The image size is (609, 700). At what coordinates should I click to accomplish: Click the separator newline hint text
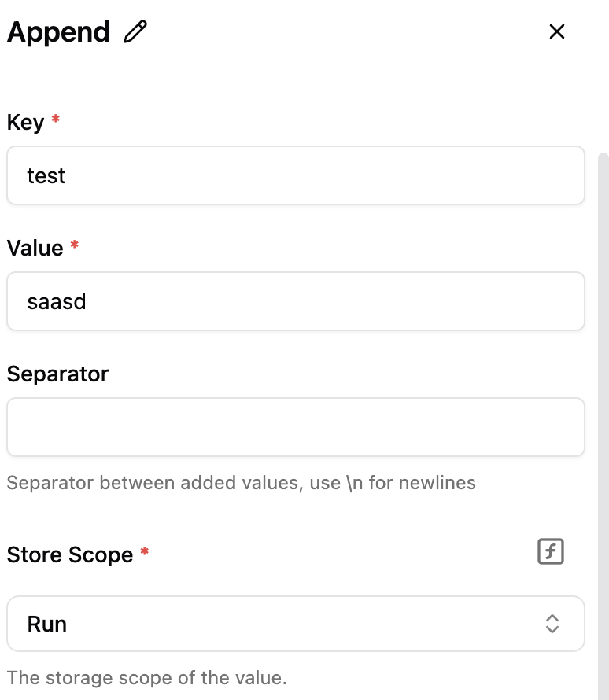coord(241,482)
